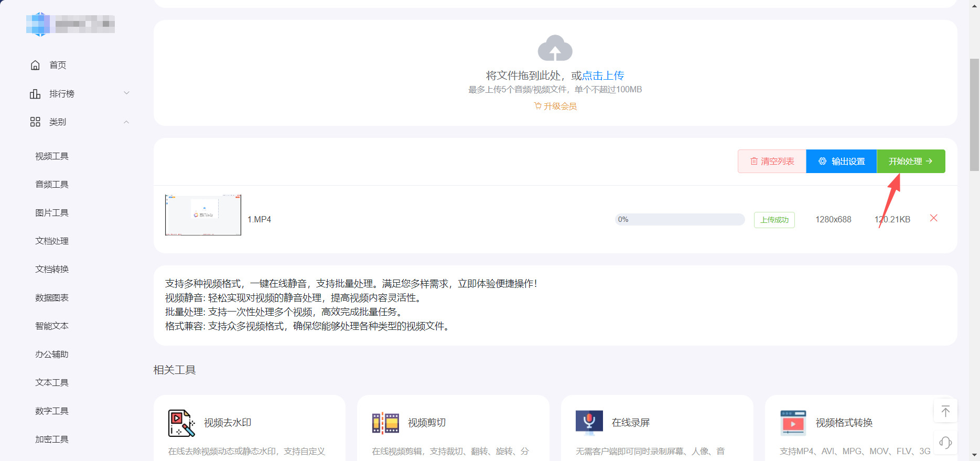Click the scrollbar down arrow

coord(974,456)
